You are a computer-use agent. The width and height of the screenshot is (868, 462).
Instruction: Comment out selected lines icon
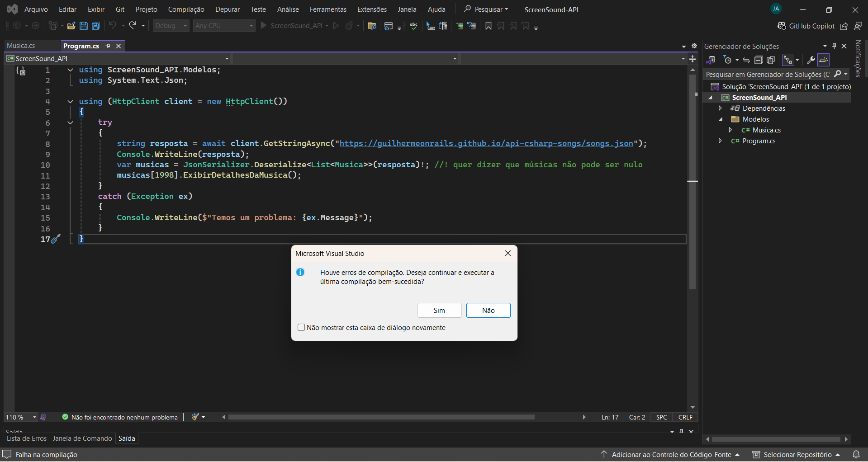pos(460,26)
